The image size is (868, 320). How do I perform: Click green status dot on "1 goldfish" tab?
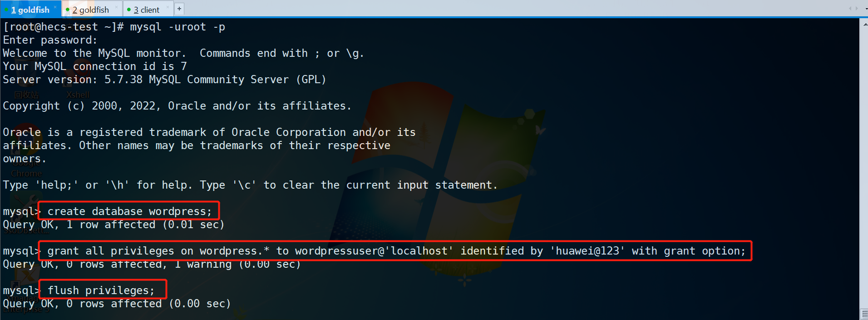(x=6, y=10)
